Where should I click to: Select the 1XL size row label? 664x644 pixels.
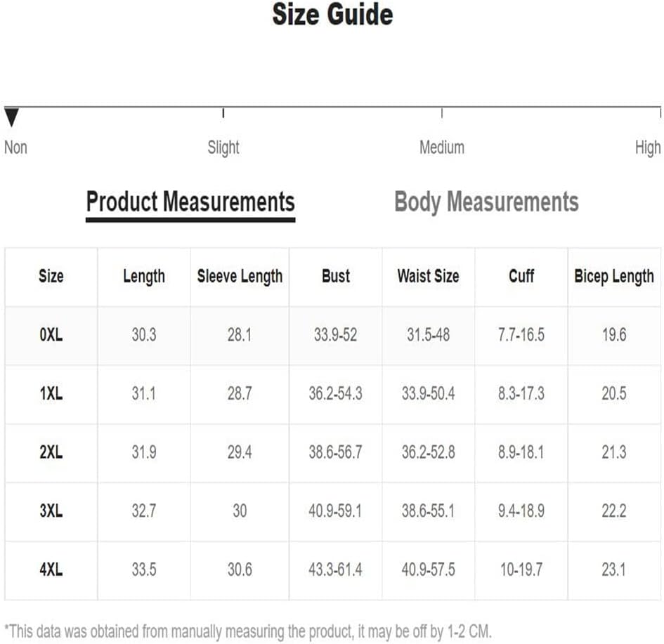point(51,394)
